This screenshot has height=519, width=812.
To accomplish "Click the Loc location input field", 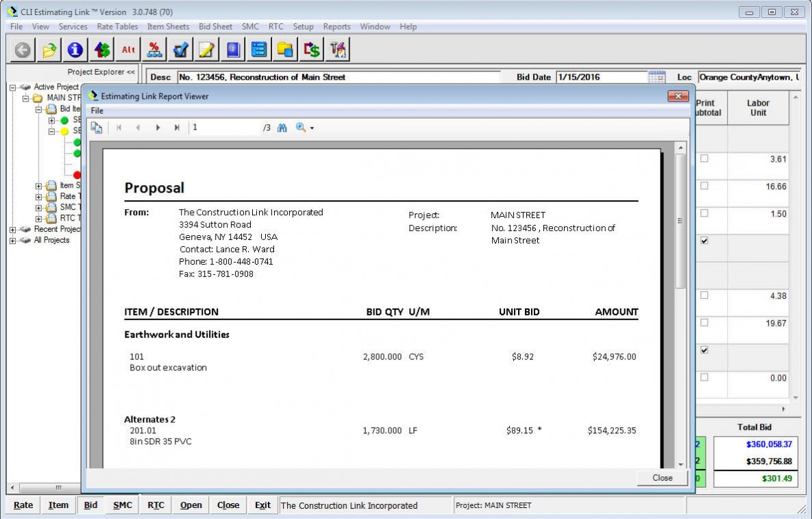I will [x=749, y=77].
